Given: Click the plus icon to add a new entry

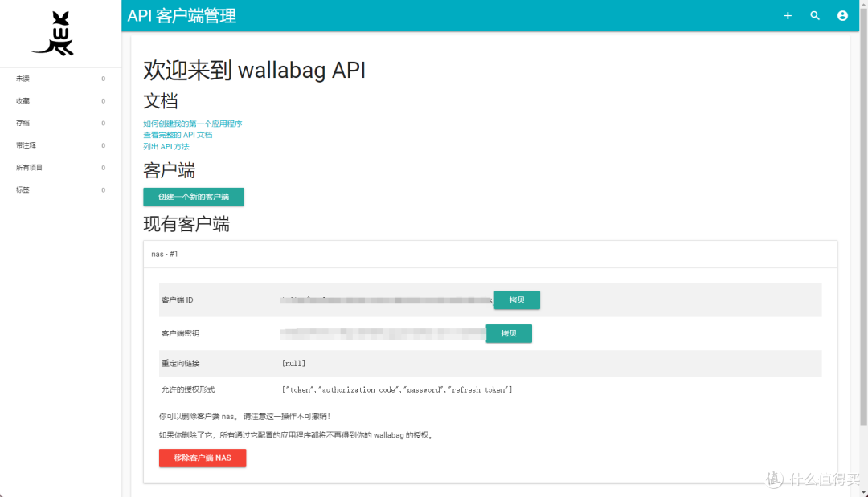Looking at the screenshot, I should (x=788, y=15).
